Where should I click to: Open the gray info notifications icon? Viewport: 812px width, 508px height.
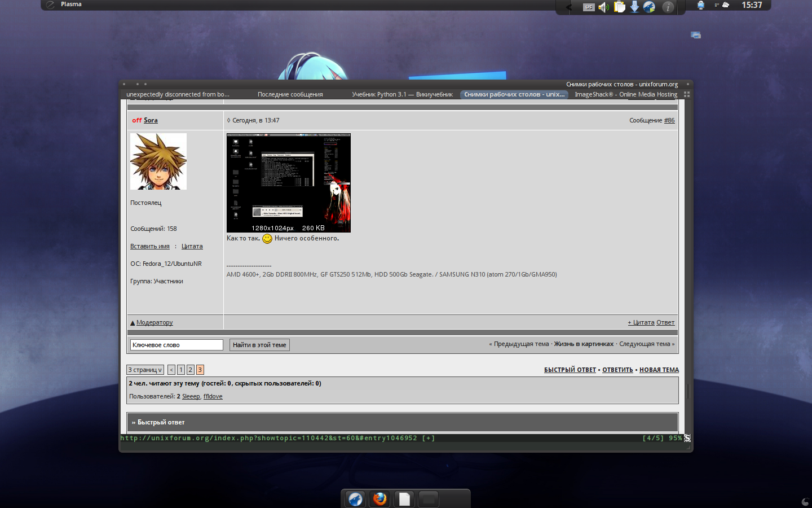[668, 7]
